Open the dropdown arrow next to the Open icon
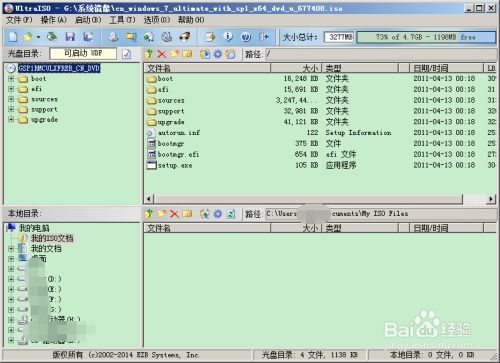Viewport: 500px width, 363px height. pyautogui.click(x=38, y=37)
